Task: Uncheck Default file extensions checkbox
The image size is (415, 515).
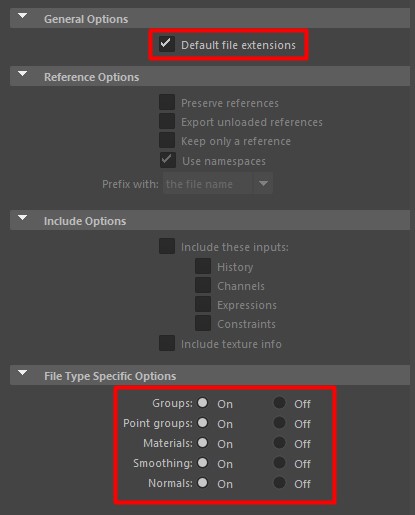Action: point(167,44)
